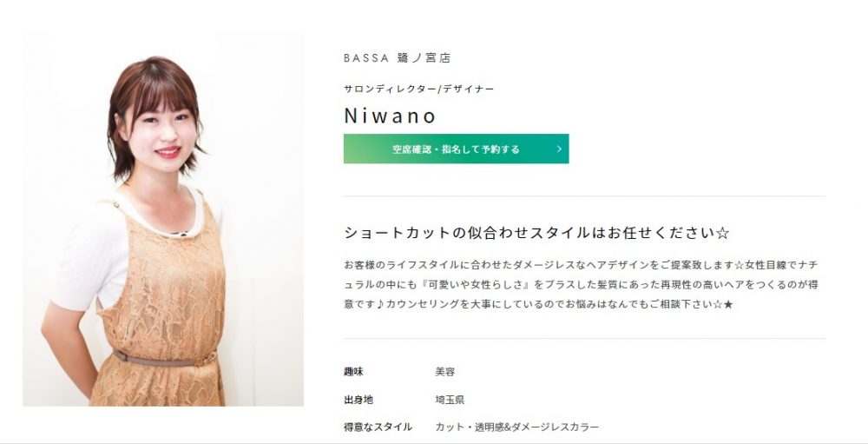Click the chevron arrow on the green reservation button
The width and height of the screenshot is (868, 444).
(x=559, y=149)
